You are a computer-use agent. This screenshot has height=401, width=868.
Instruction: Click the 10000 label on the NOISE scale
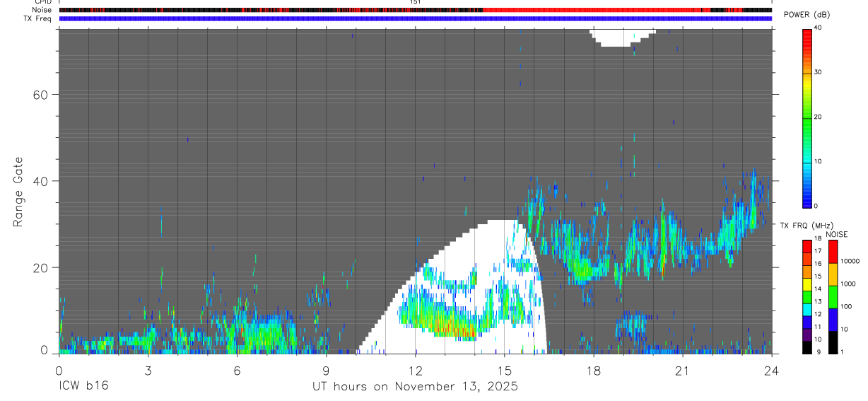coord(850,261)
